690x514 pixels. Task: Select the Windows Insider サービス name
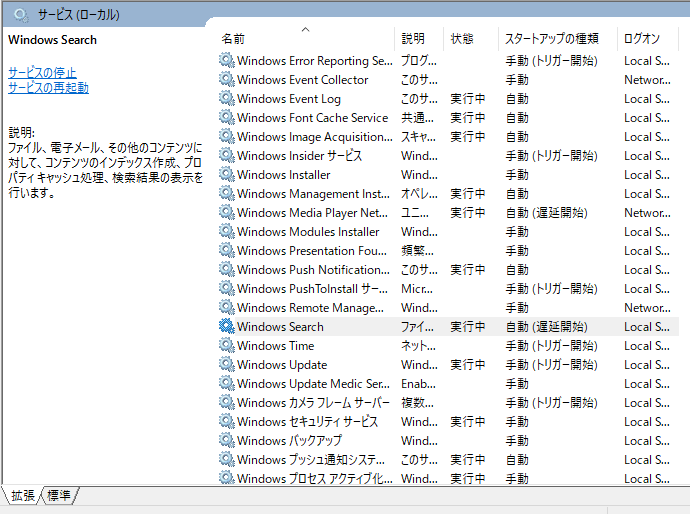click(x=299, y=156)
